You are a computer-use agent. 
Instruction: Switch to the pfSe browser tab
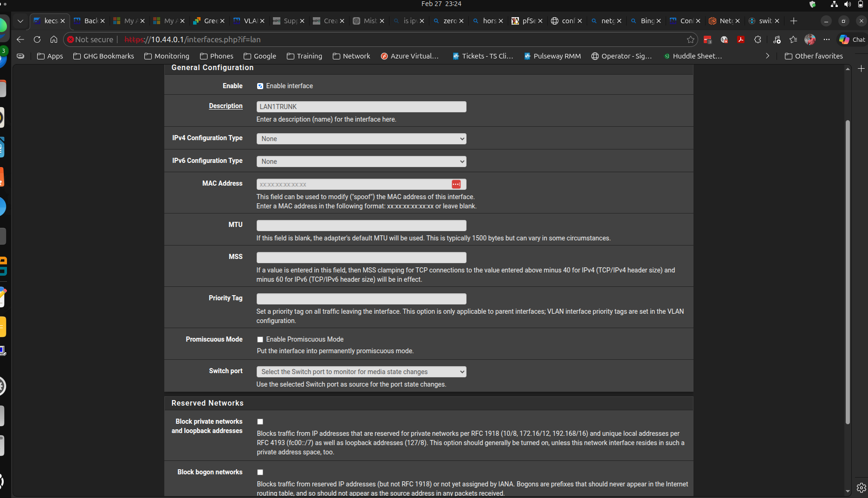tap(527, 21)
